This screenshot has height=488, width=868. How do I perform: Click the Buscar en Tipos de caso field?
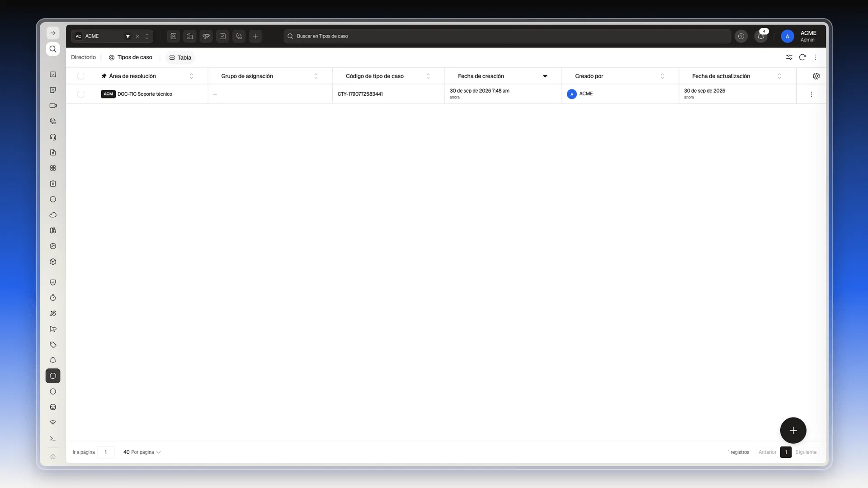[507, 36]
